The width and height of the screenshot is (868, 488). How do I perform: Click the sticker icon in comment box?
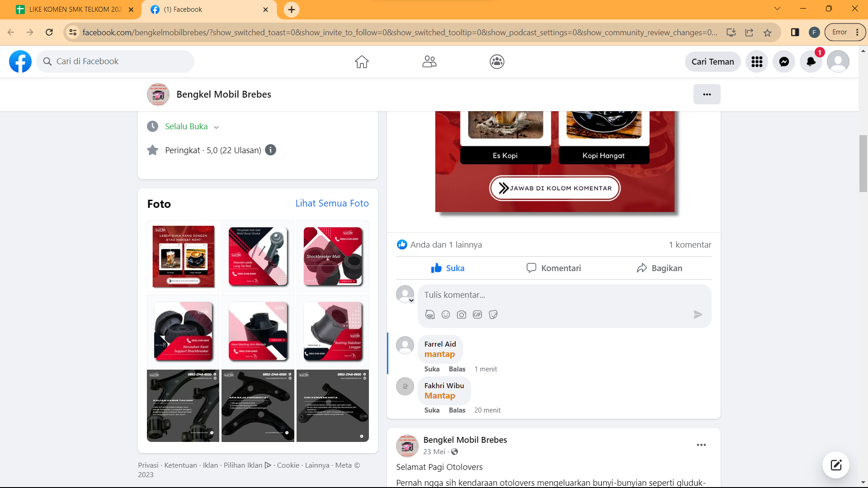493,314
